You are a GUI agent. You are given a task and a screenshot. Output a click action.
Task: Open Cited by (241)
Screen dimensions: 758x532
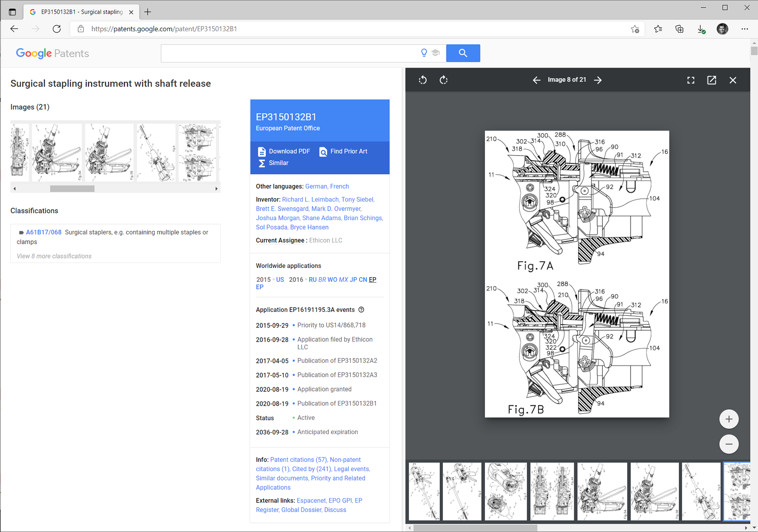tap(311, 469)
